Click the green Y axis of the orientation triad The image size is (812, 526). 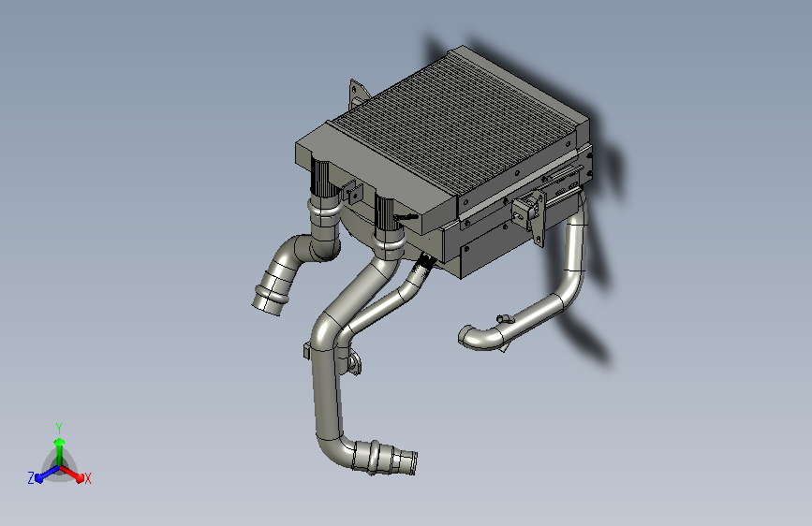click(x=60, y=451)
